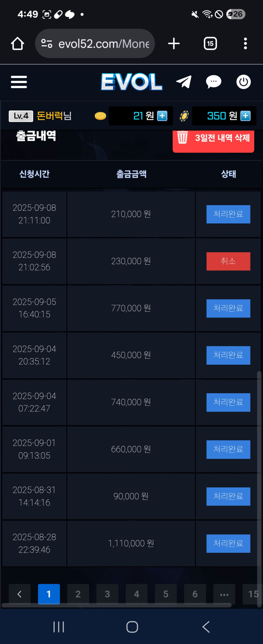Delete history older than 3 days
The width and height of the screenshot is (263, 644).
point(213,139)
